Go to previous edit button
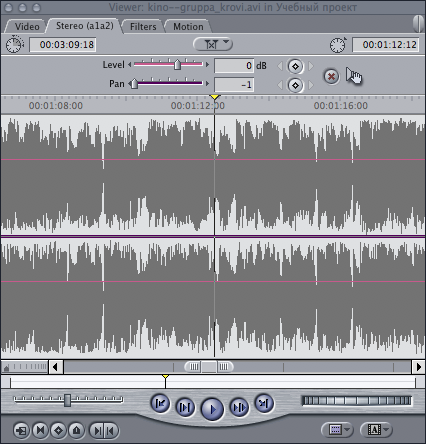Screen dimensions: 426x444 (x=160, y=404)
